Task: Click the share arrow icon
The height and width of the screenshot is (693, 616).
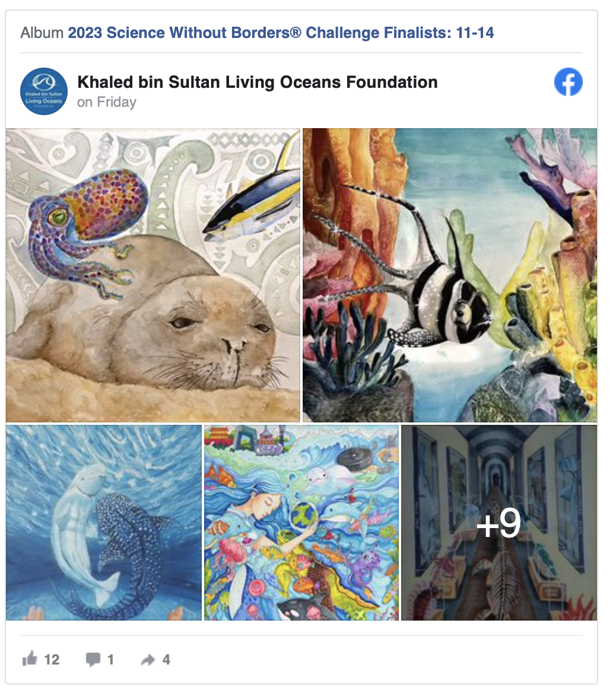Action: point(148,660)
